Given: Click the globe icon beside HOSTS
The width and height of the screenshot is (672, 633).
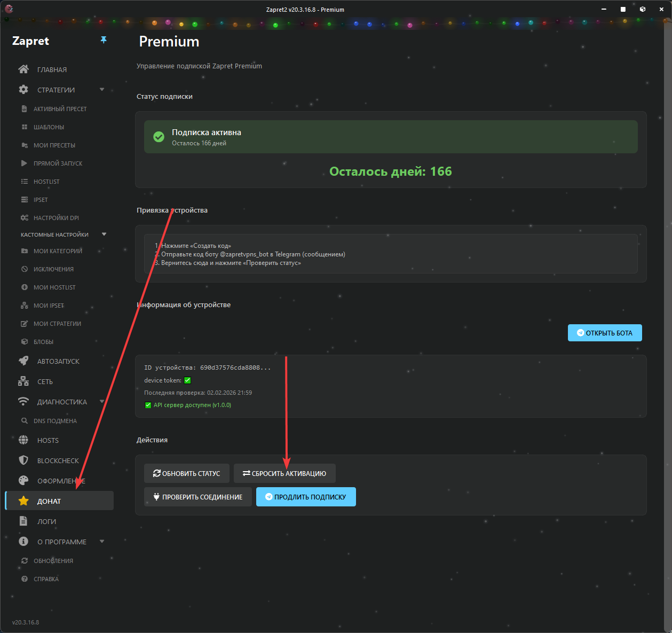Looking at the screenshot, I should (23, 440).
